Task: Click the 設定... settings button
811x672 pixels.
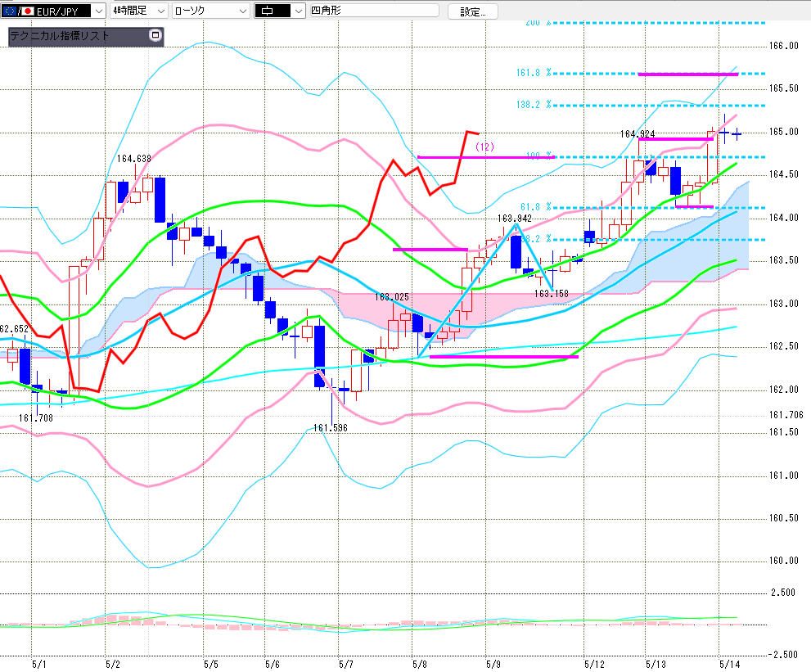Action: (x=473, y=11)
